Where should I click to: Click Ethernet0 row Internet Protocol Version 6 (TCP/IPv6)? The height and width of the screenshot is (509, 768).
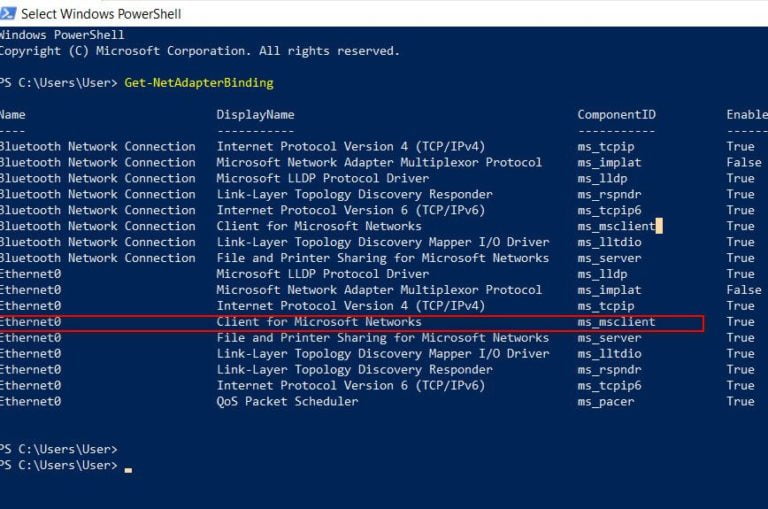click(351, 385)
